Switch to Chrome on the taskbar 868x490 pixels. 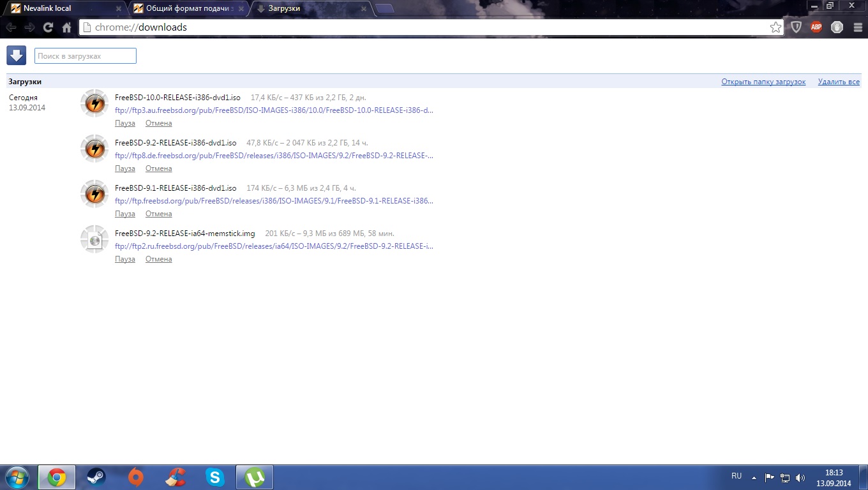pos(57,477)
